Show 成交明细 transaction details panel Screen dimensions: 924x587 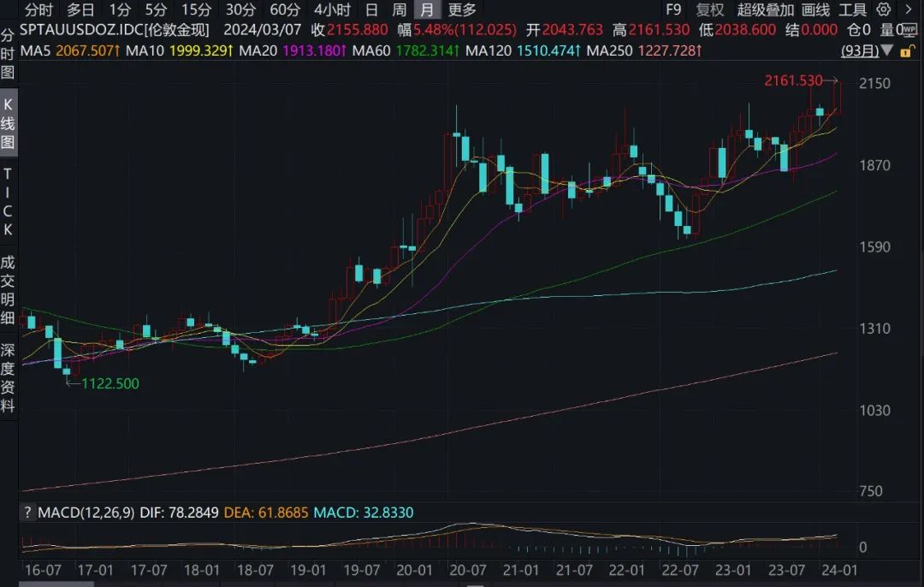[8, 290]
